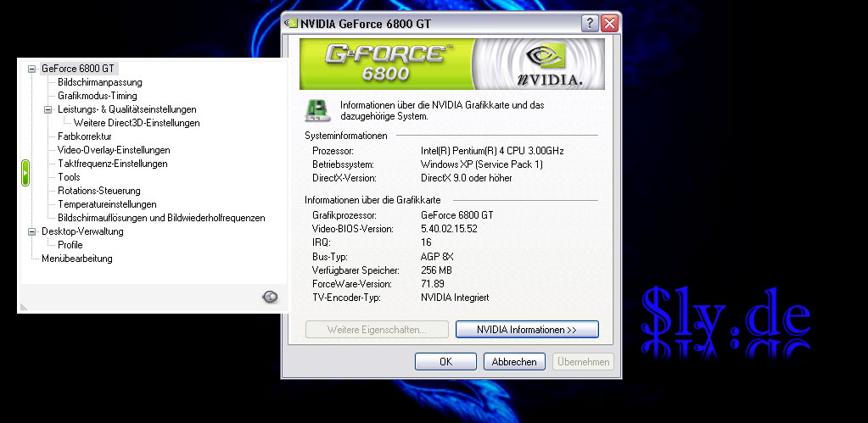
Task: Click the DirectX 9.0 oder höher value
Action: pyautogui.click(x=466, y=178)
